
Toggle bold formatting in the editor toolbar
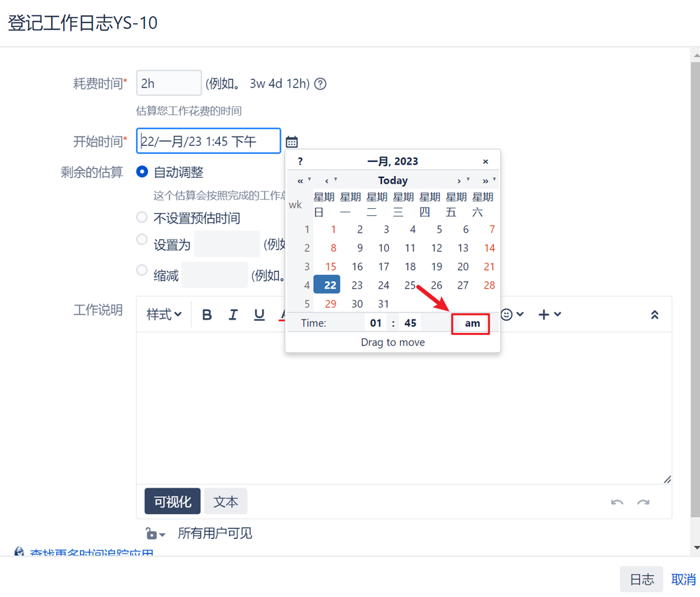point(207,315)
